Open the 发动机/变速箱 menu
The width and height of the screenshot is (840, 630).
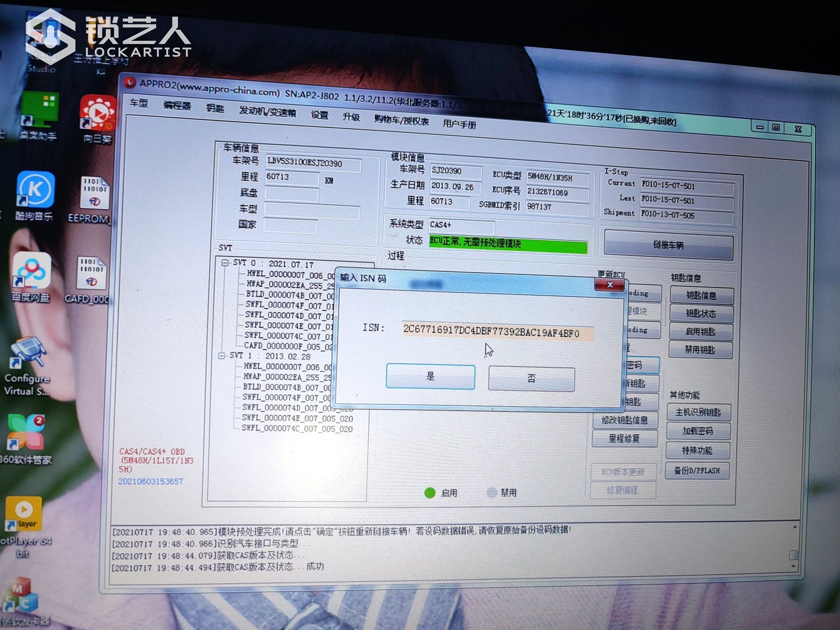coord(268,111)
